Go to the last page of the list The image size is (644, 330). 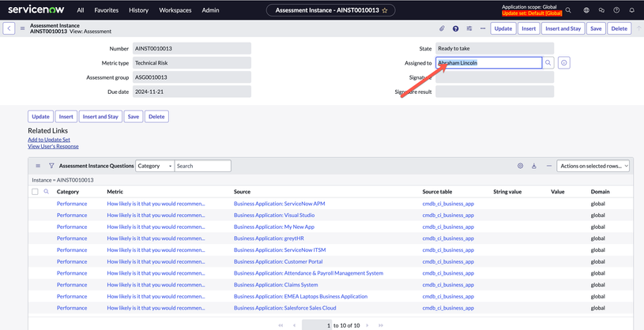(x=381, y=325)
